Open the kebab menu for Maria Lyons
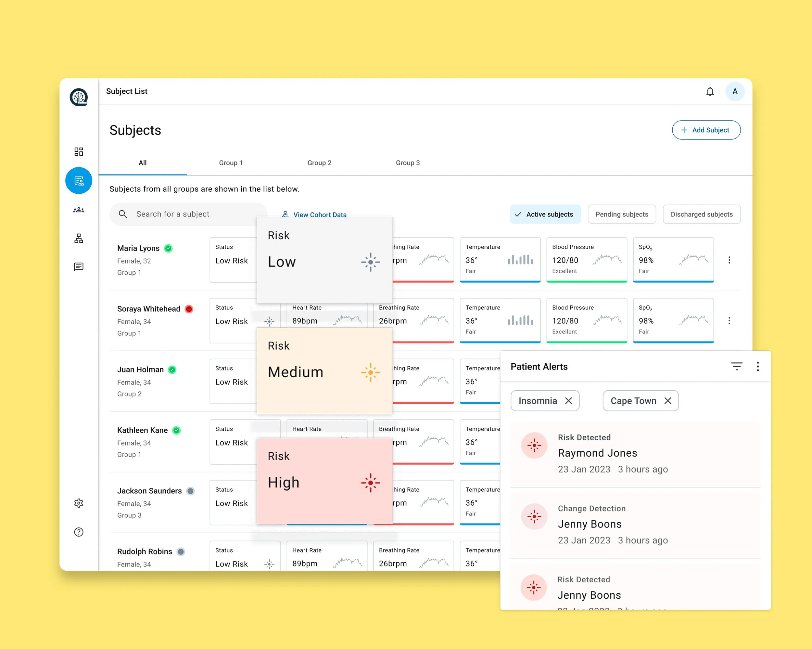The image size is (812, 649). pyautogui.click(x=730, y=260)
